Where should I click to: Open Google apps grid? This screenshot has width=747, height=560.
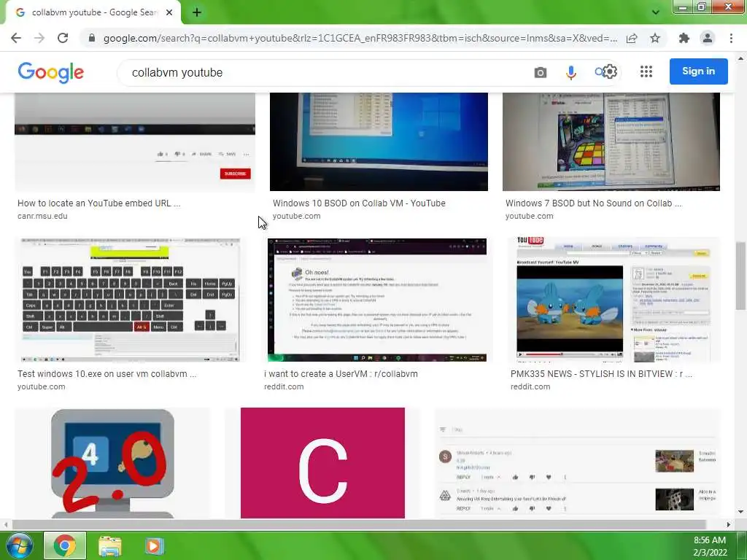pyautogui.click(x=646, y=72)
